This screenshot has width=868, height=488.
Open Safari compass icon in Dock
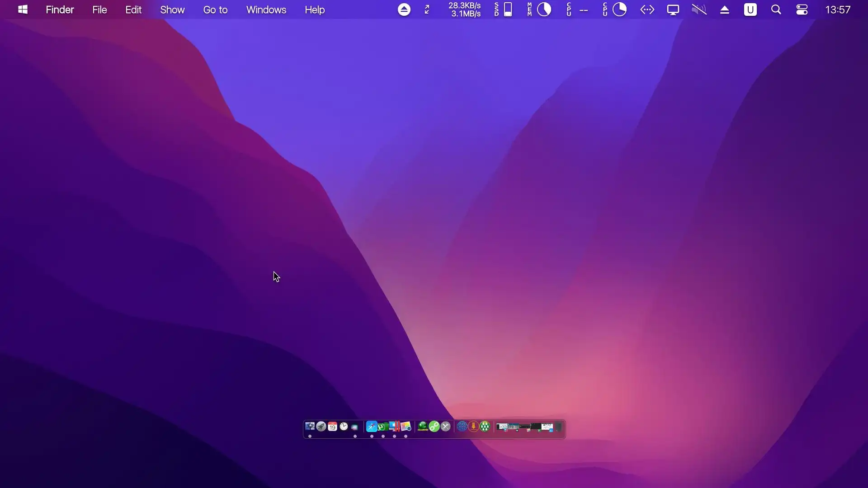click(x=372, y=426)
